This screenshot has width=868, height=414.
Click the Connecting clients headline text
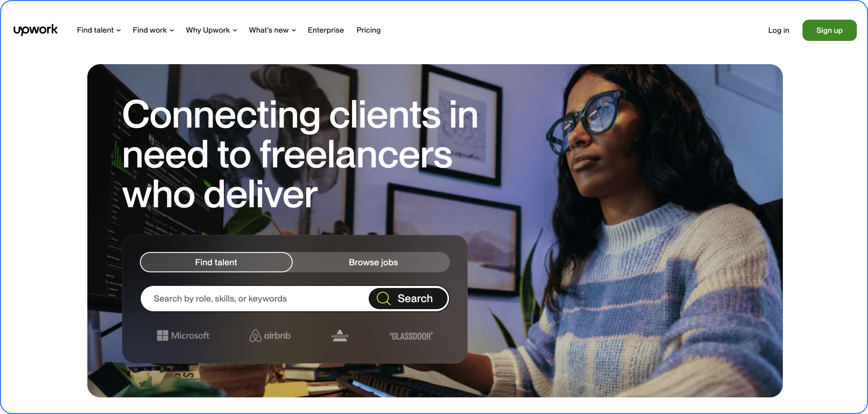(300, 154)
